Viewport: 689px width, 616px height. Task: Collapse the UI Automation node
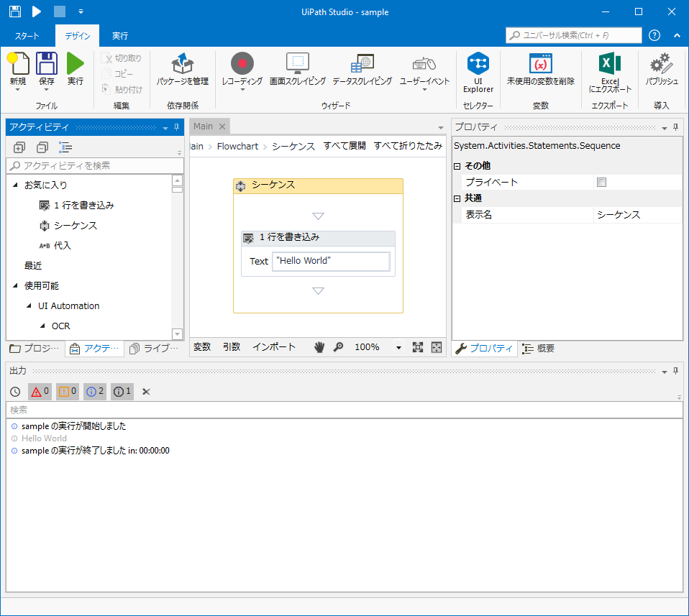pos(29,305)
